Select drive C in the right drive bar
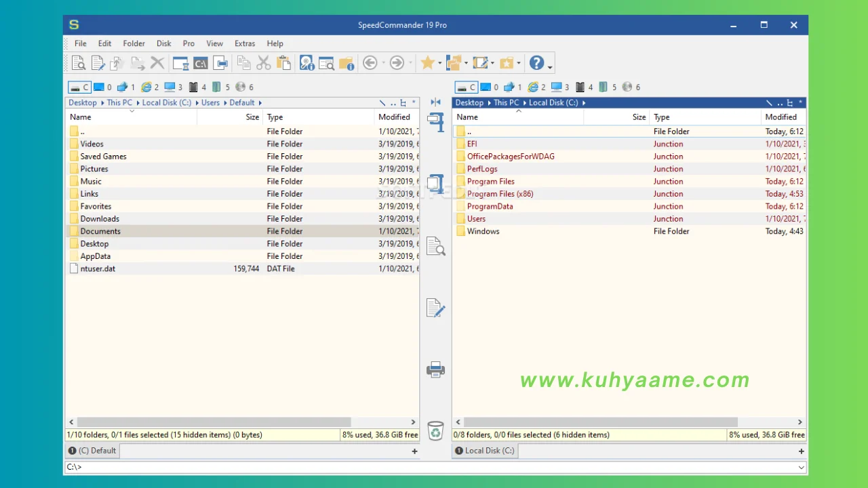Image resolution: width=868 pixels, height=488 pixels. pos(466,87)
